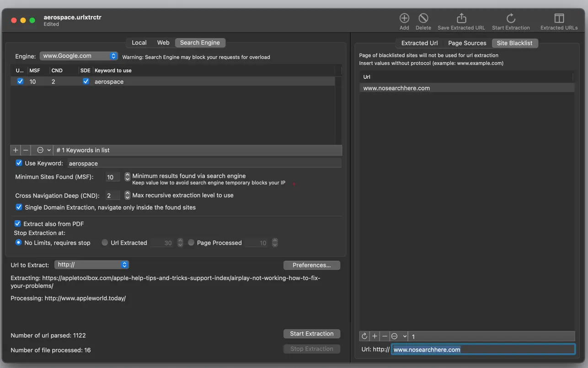
Task: Open the Engine www.Google.com dropdown
Action: [79, 56]
